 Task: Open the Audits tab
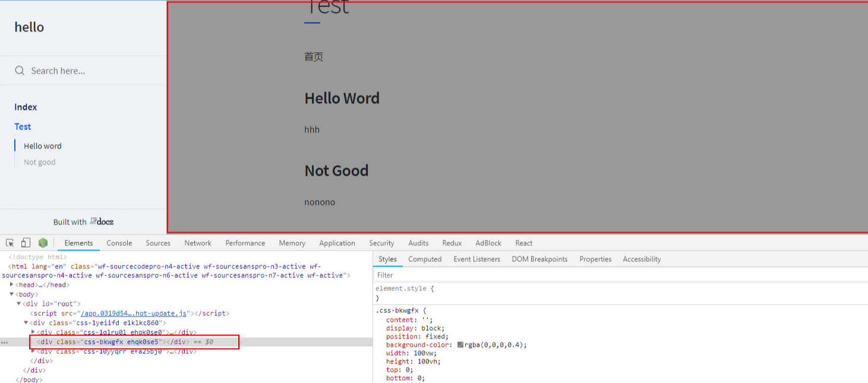pos(418,243)
